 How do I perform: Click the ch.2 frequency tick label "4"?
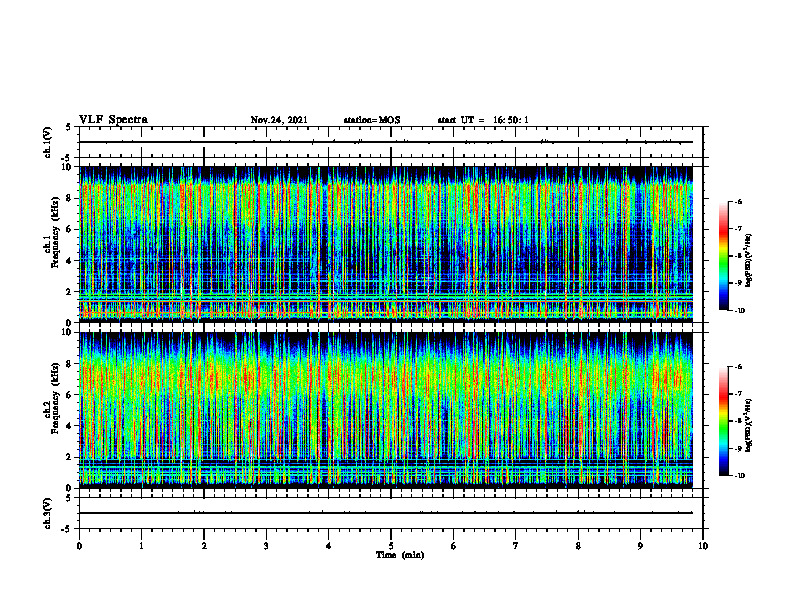(70, 426)
